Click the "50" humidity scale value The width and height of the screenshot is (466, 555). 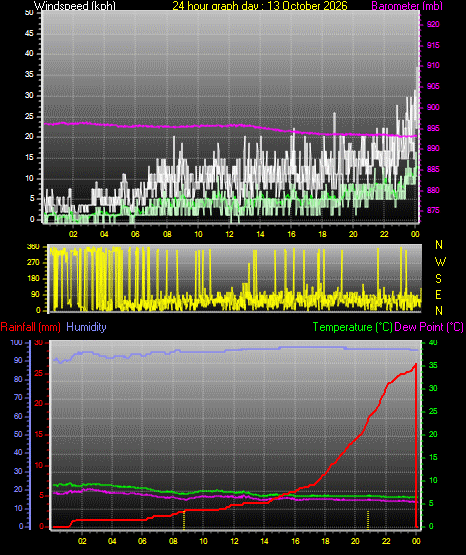pyautogui.click(x=18, y=434)
